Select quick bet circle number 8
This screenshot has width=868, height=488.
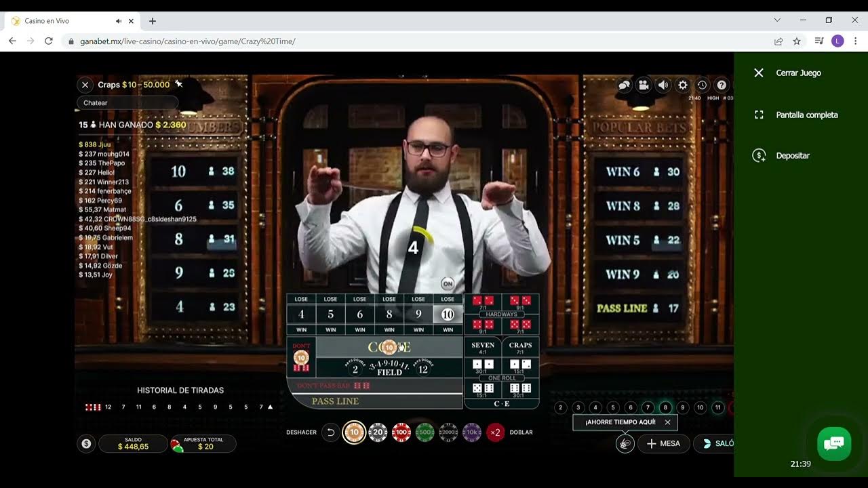pos(665,407)
